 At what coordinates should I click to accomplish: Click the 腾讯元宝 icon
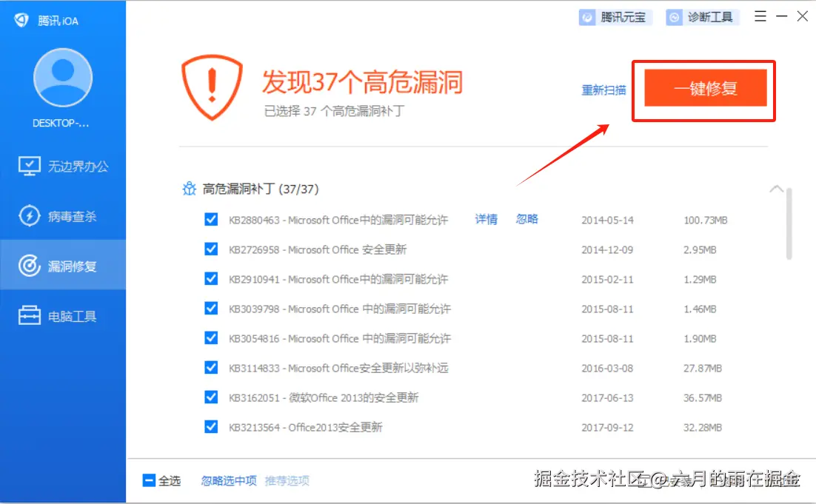tap(587, 17)
